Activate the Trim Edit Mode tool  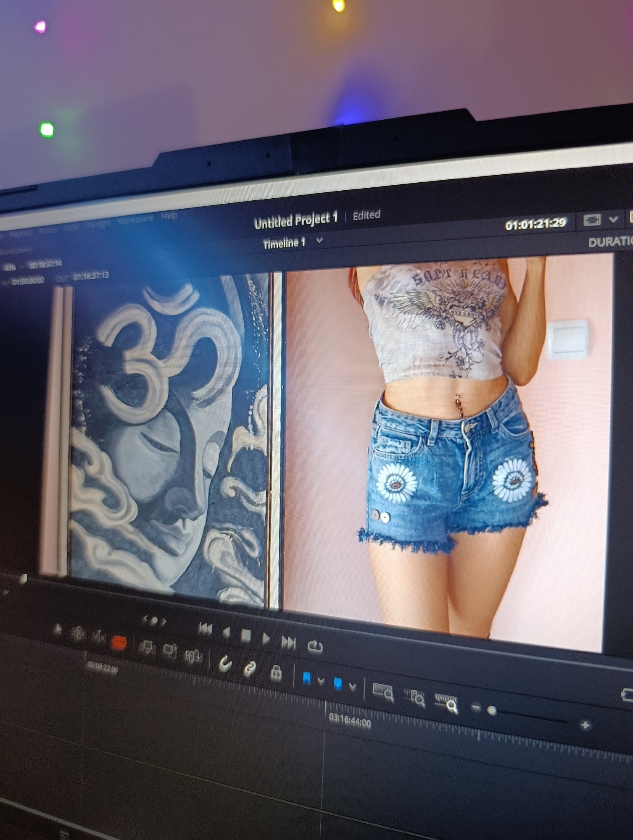click(78, 633)
